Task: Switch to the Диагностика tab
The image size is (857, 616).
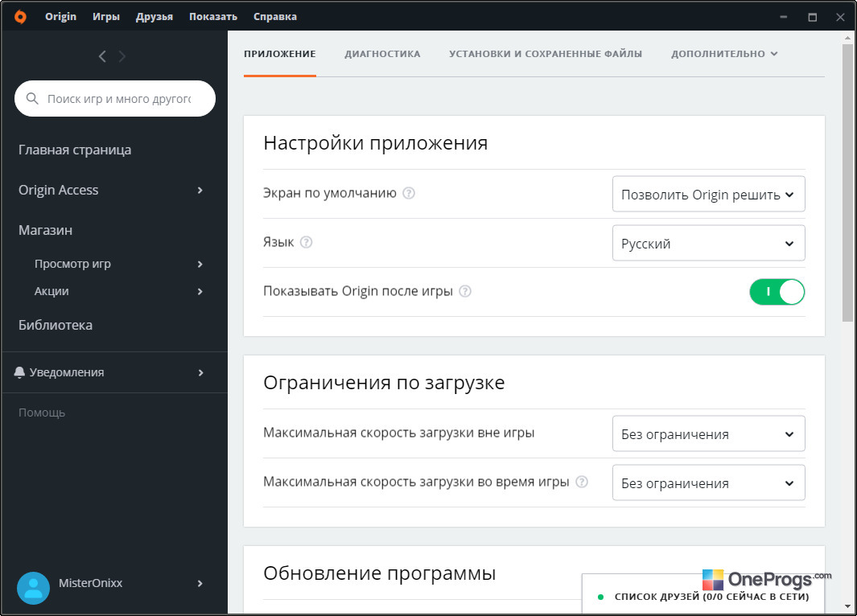Action: pyautogui.click(x=382, y=54)
